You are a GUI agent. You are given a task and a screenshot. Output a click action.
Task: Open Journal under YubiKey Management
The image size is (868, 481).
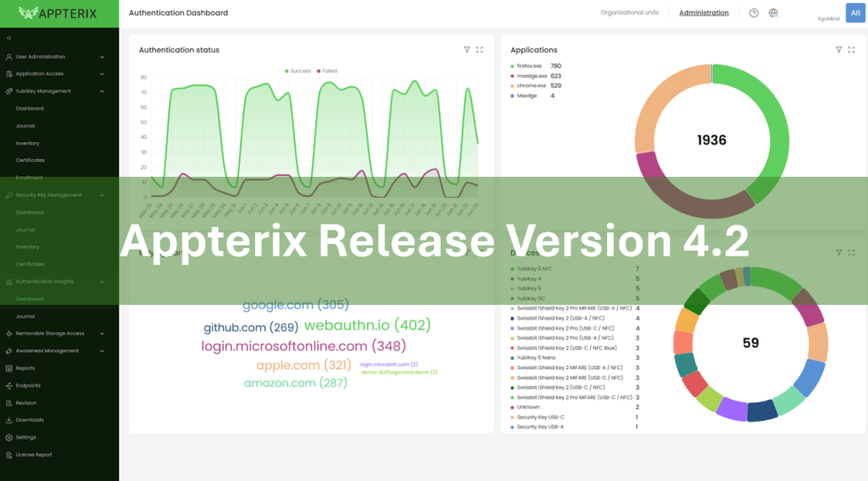25,126
